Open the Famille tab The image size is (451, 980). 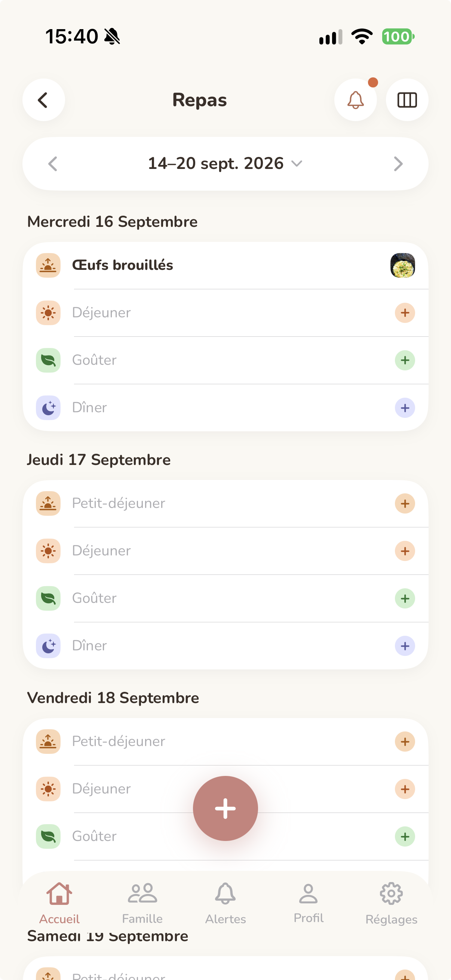click(x=142, y=903)
